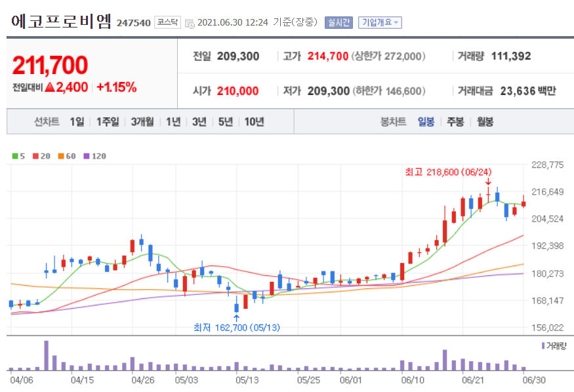Click the green 5-day moving average swatch
The width and height of the screenshot is (574, 392).
click(x=15, y=156)
